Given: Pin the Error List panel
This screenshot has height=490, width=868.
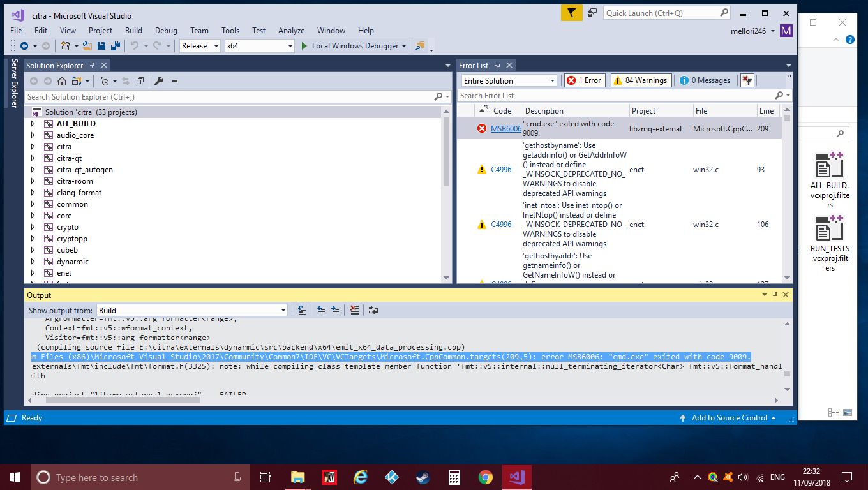Looking at the screenshot, I should (x=497, y=65).
